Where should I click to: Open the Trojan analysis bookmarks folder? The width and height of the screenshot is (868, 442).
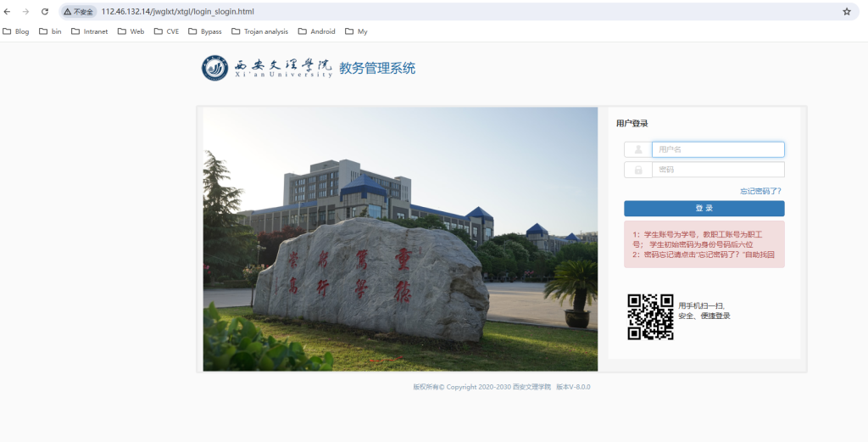pyautogui.click(x=259, y=31)
